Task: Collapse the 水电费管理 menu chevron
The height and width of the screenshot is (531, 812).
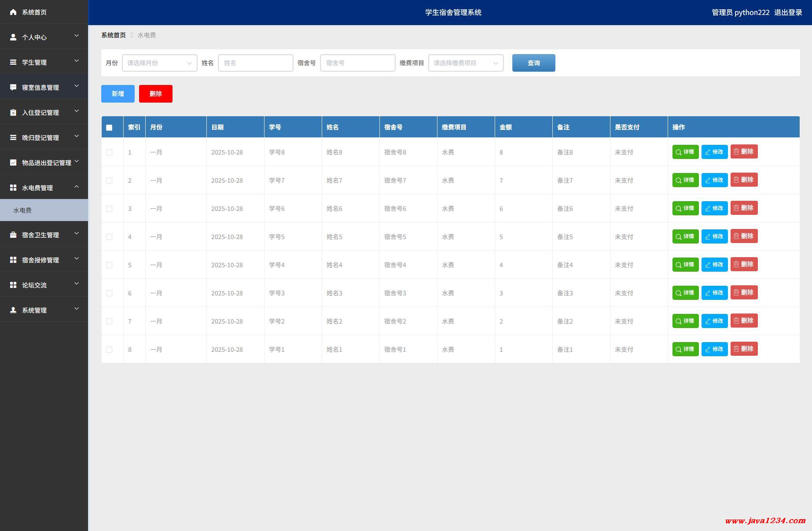Action: tap(77, 187)
